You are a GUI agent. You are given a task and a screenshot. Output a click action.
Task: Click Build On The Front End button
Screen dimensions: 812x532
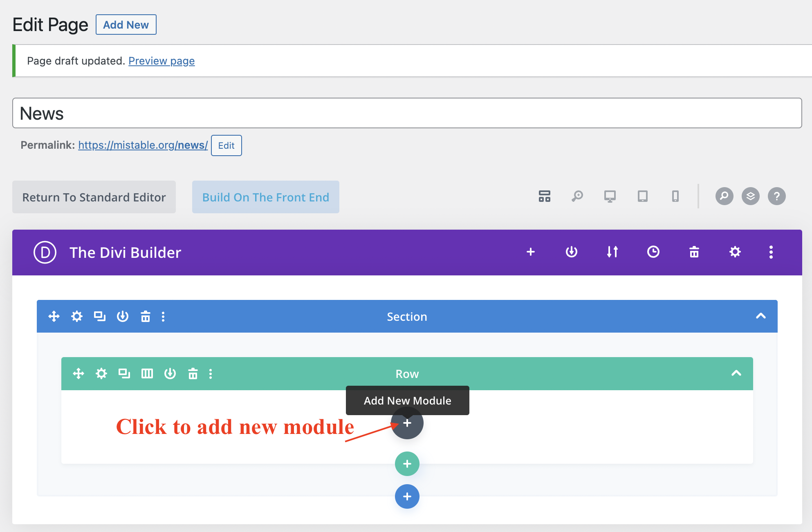[266, 197]
